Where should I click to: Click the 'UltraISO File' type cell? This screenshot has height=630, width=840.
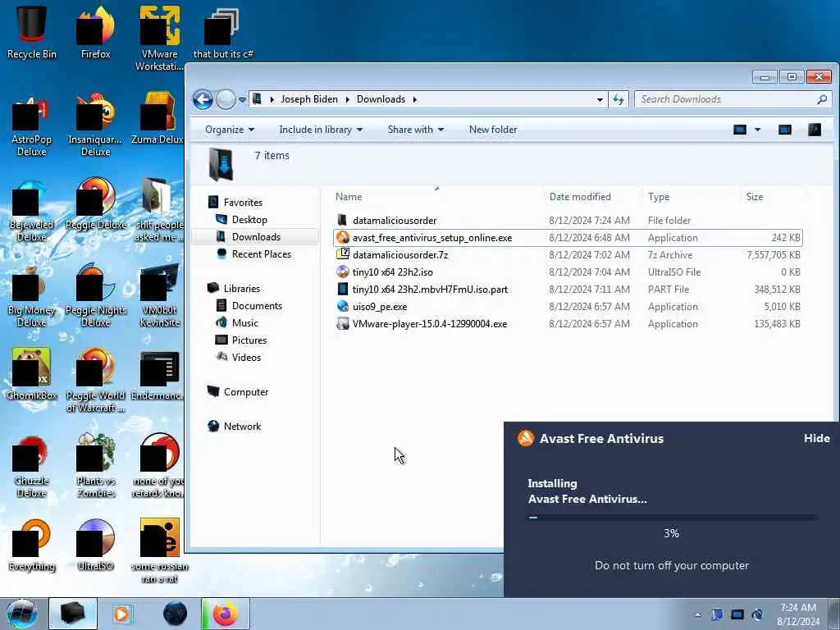674,272
